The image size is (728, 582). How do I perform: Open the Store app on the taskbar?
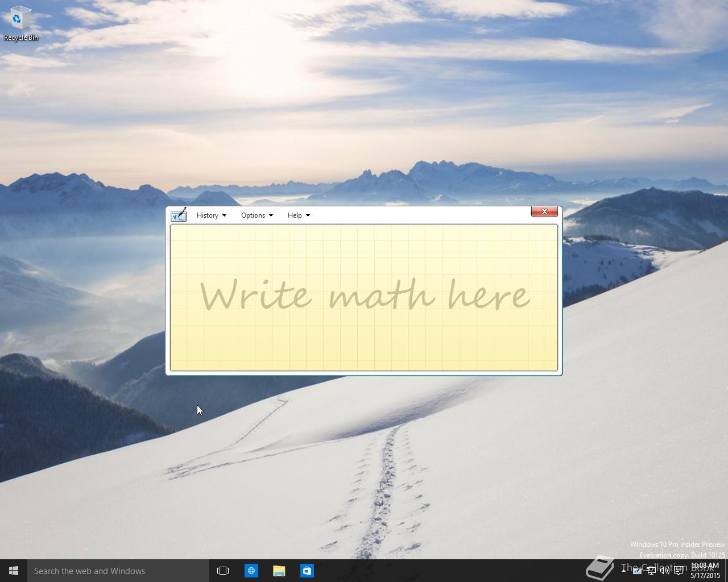point(307,571)
